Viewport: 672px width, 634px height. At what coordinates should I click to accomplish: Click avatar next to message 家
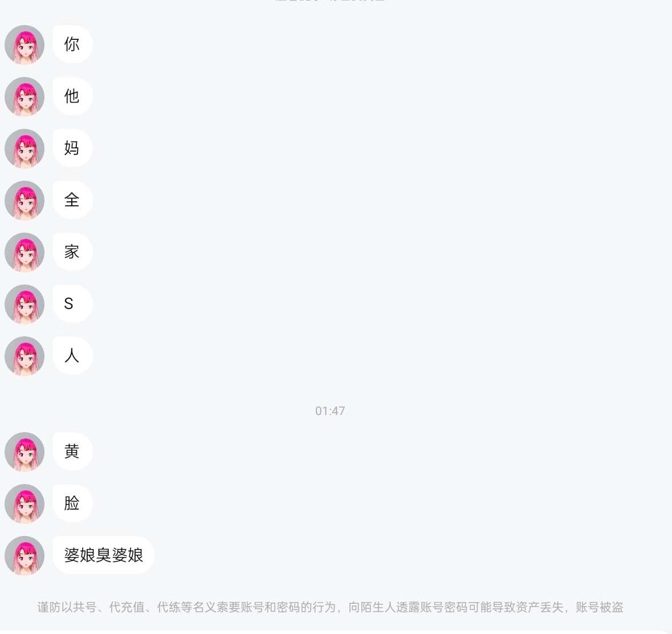[25, 252]
